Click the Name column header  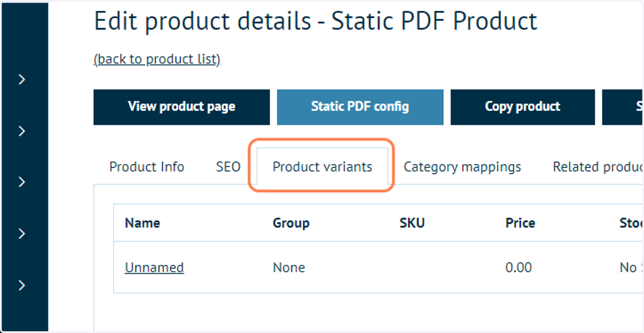point(142,223)
